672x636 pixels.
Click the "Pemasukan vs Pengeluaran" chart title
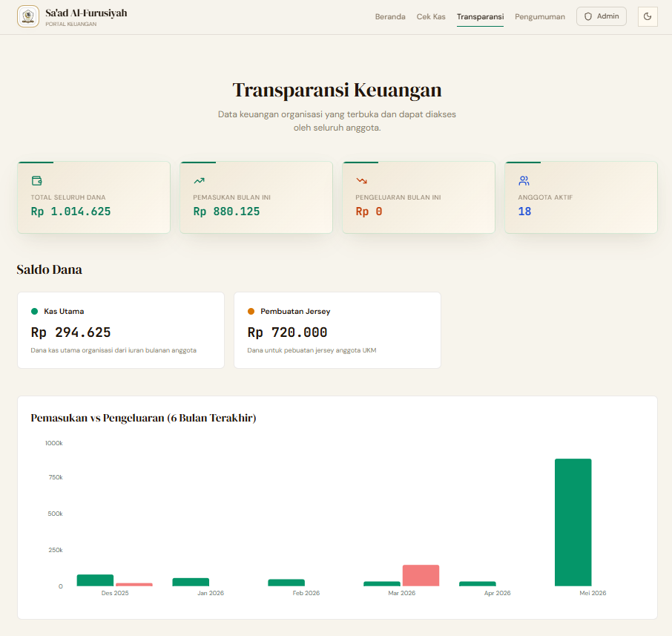point(144,418)
